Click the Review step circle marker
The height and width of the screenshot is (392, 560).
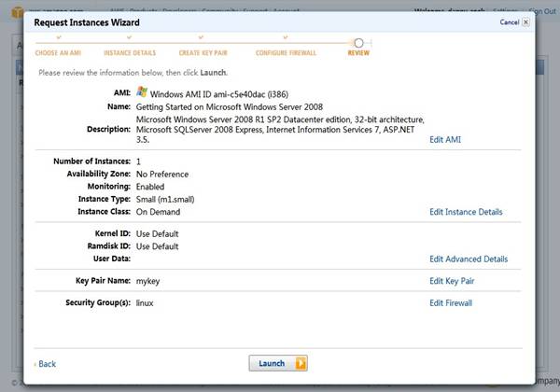(358, 42)
